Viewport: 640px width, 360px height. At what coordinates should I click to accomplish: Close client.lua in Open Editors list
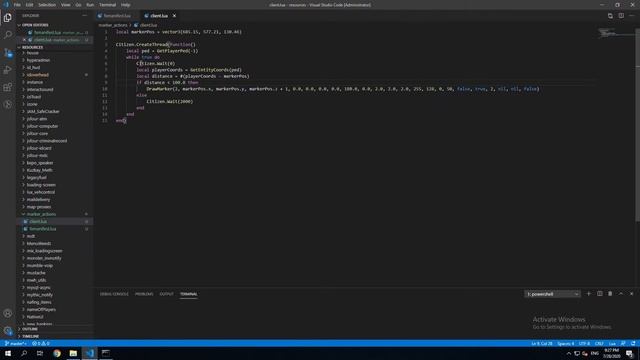tap(24, 40)
